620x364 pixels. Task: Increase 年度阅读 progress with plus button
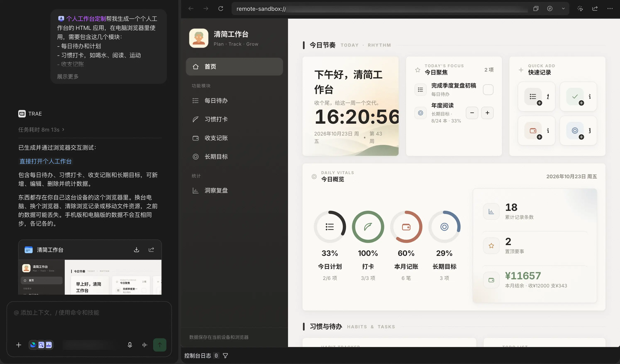487,113
